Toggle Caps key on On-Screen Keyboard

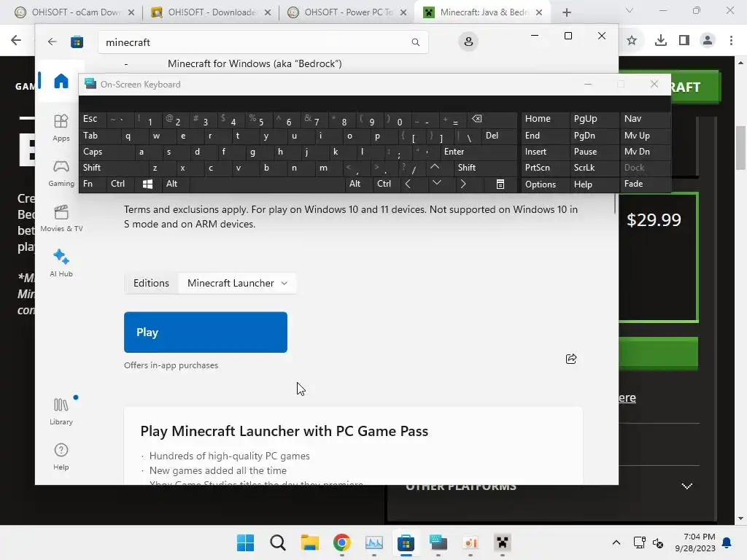tap(107, 152)
